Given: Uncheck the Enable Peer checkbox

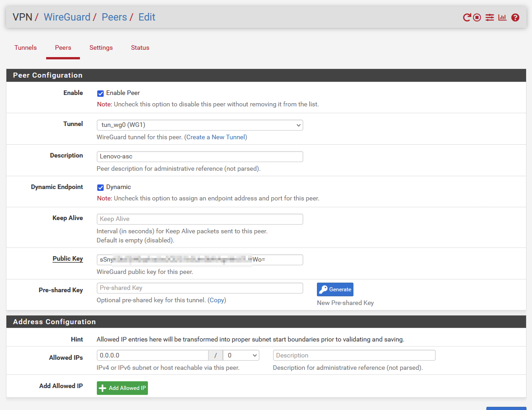Looking at the screenshot, I should pos(100,94).
